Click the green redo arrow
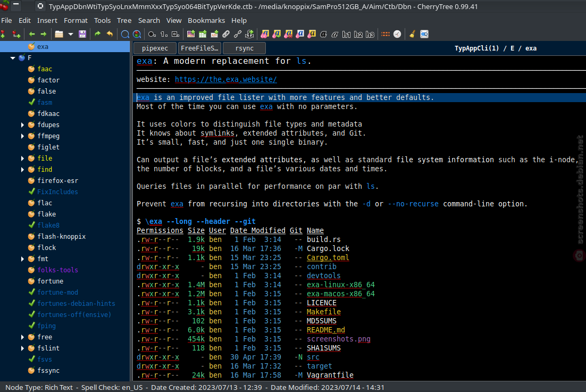This screenshot has height=392, width=586. click(x=97, y=34)
